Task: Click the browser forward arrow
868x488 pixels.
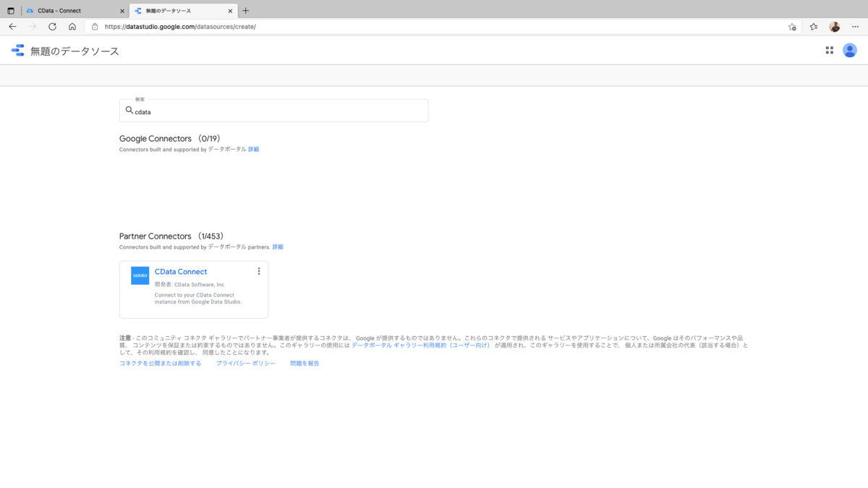Action: pos(33,26)
